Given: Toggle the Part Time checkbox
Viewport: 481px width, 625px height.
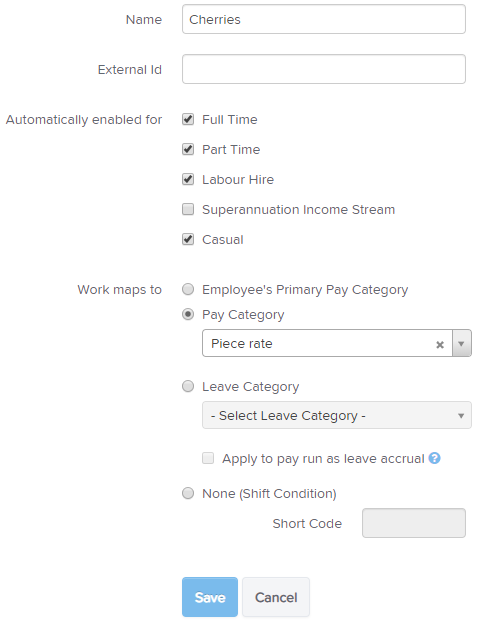Looking at the screenshot, I should coord(188,149).
